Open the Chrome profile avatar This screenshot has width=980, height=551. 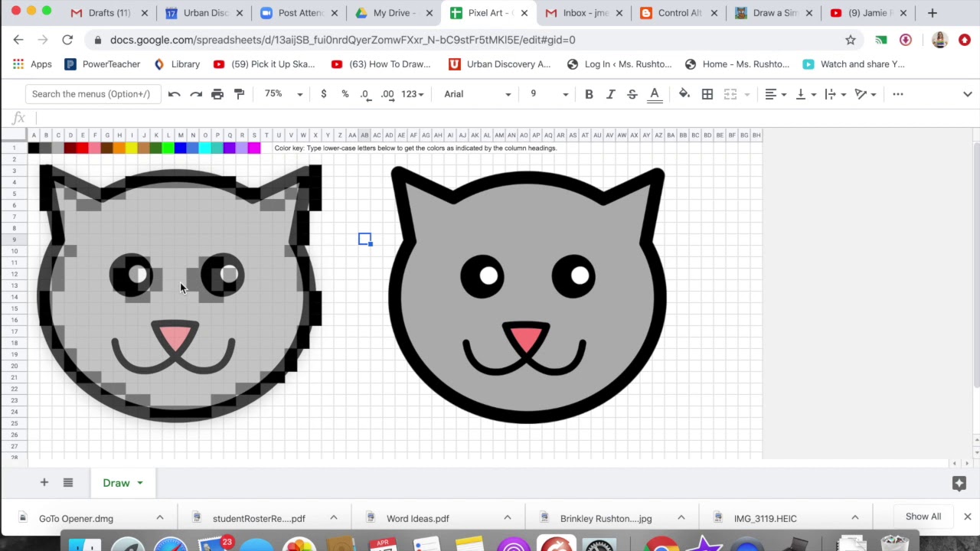pyautogui.click(x=940, y=40)
